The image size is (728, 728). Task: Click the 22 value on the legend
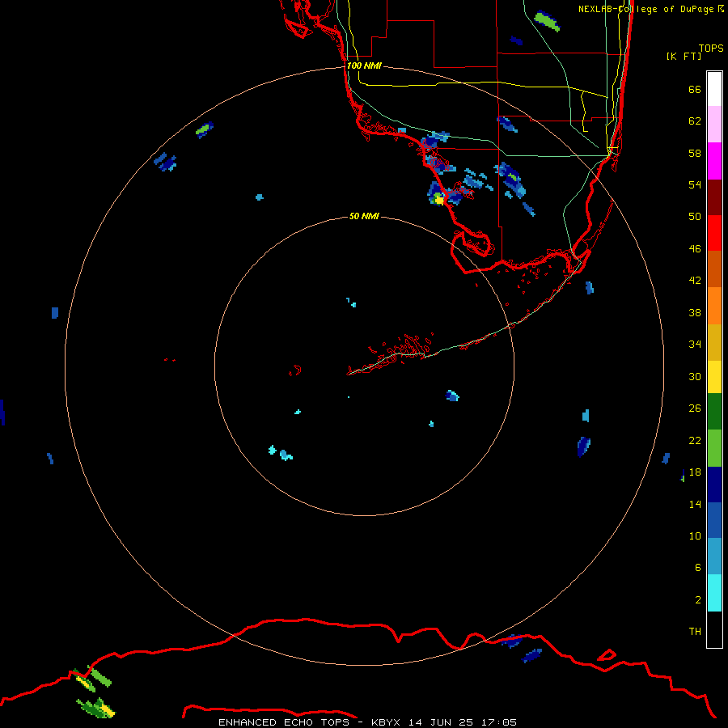tap(695, 440)
